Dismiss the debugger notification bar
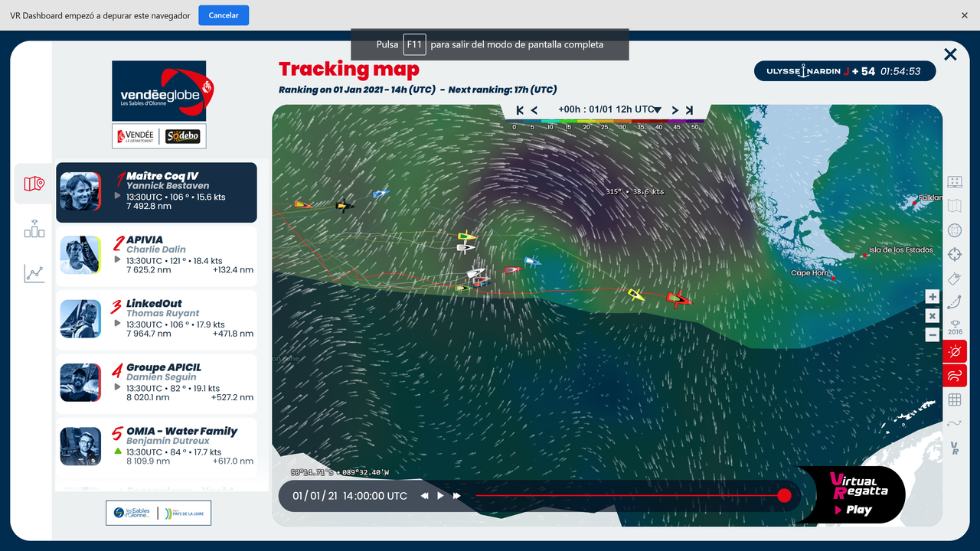Viewport: 980px width, 551px height. click(x=965, y=15)
